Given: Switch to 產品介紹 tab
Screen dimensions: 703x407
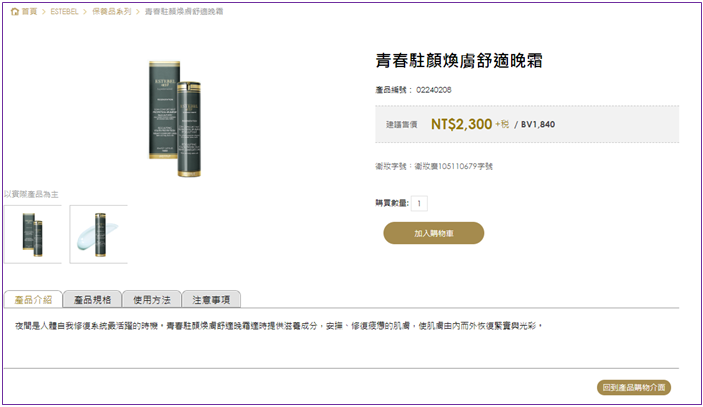Looking at the screenshot, I should pyautogui.click(x=33, y=299).
